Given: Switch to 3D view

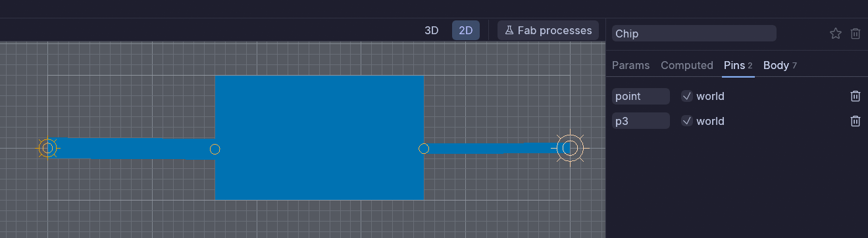Looking at the screenshot, I should [x=431, y=30].
